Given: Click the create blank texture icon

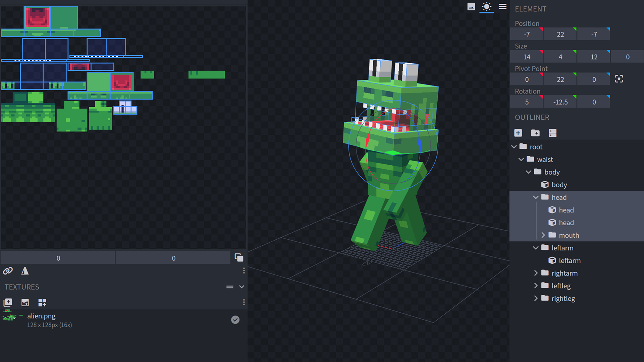Looking at the screenshot, I should [25, 303].
